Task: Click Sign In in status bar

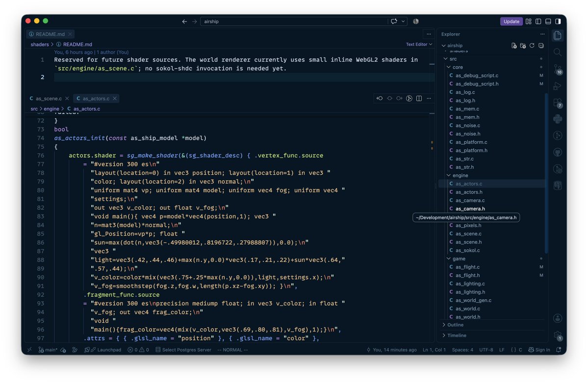Action: click(x=539, y=350)
